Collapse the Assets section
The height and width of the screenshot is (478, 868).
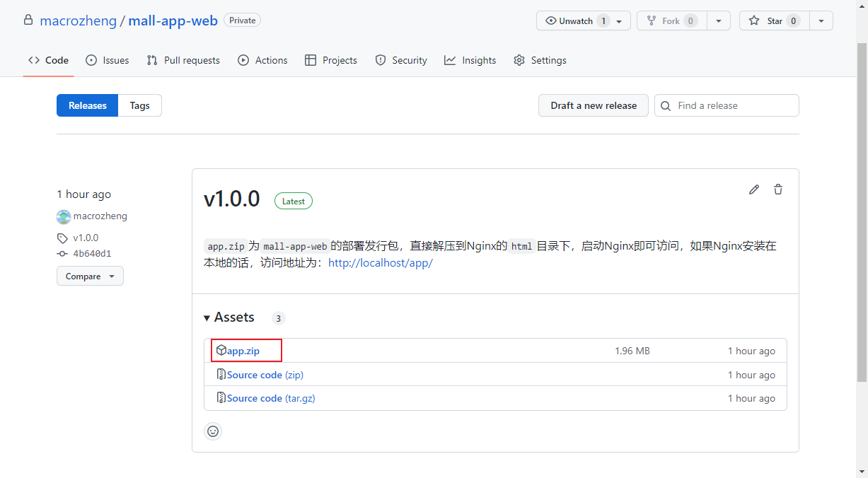click(229, 317)
